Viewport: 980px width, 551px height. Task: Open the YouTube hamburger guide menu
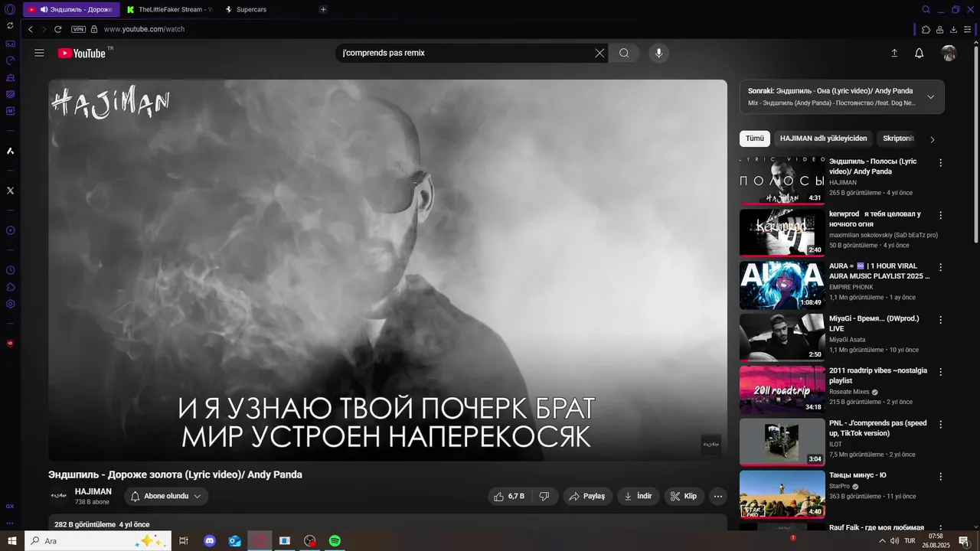point(39,53)
